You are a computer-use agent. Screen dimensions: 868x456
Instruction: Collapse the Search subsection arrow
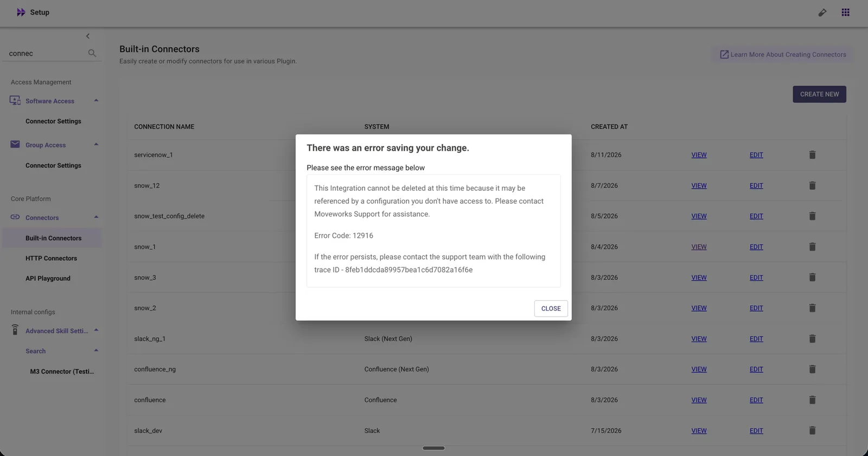pos(96,350)
